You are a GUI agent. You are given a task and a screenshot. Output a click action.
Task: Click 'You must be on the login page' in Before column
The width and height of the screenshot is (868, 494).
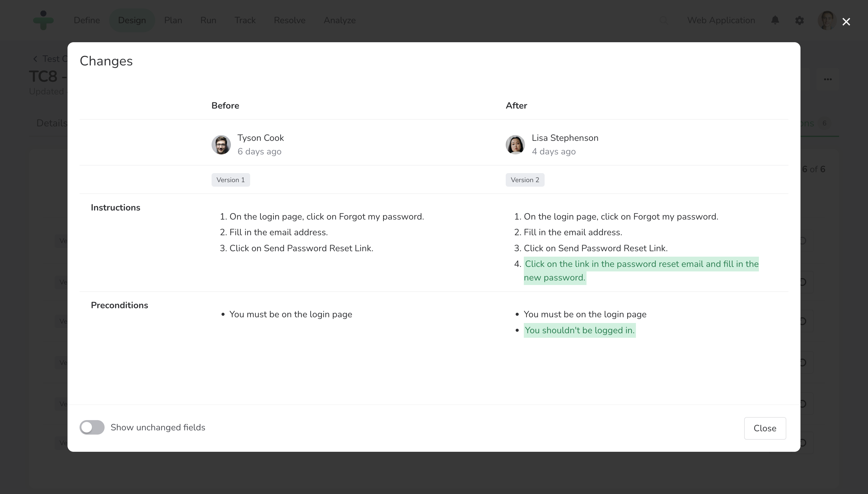pos(291,315)
